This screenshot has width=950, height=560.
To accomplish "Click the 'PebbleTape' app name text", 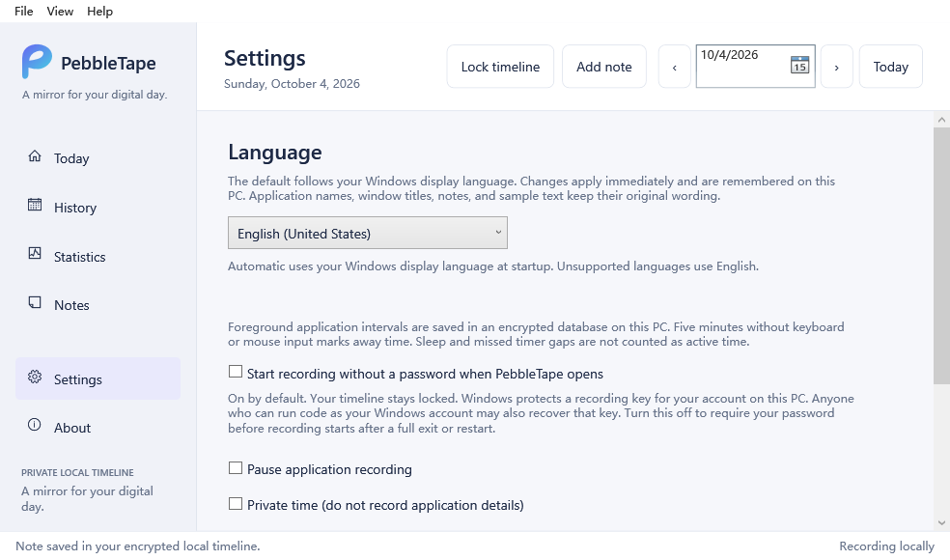I will click(x=108, y=63).
